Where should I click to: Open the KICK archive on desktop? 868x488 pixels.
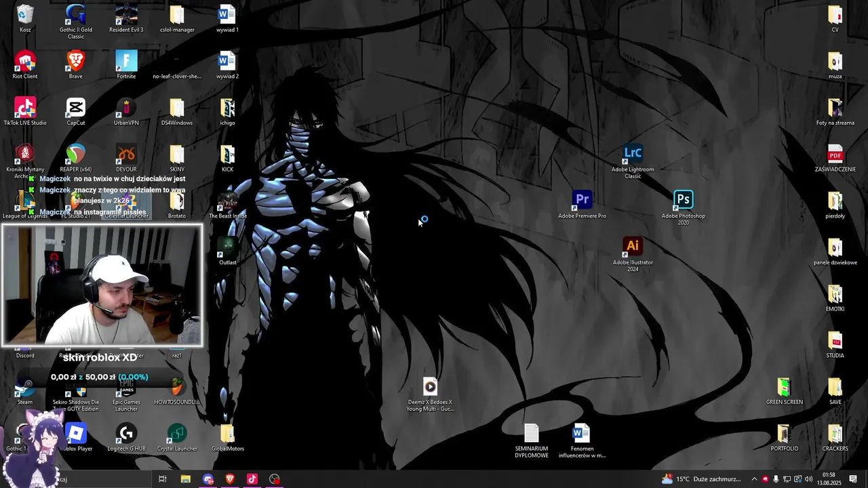click(227, 158)
